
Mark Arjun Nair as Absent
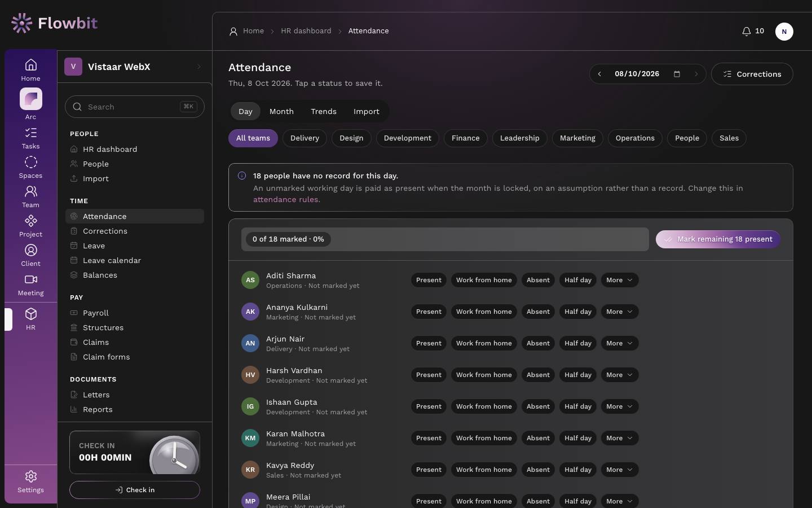pos(538,343)
